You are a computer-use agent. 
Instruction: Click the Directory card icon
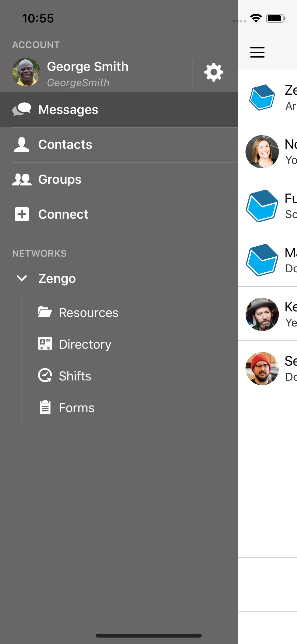tap(45, 344)
